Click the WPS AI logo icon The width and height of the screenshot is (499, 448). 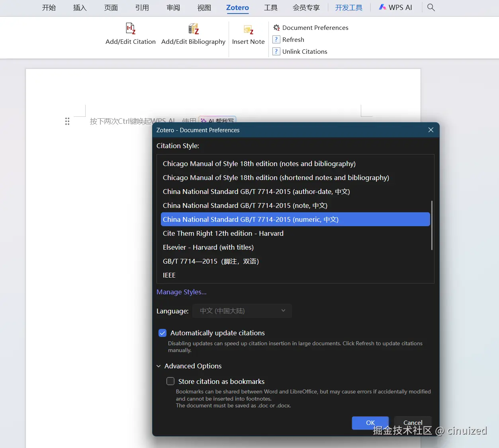pyautogui.click(x=383, y=7)
